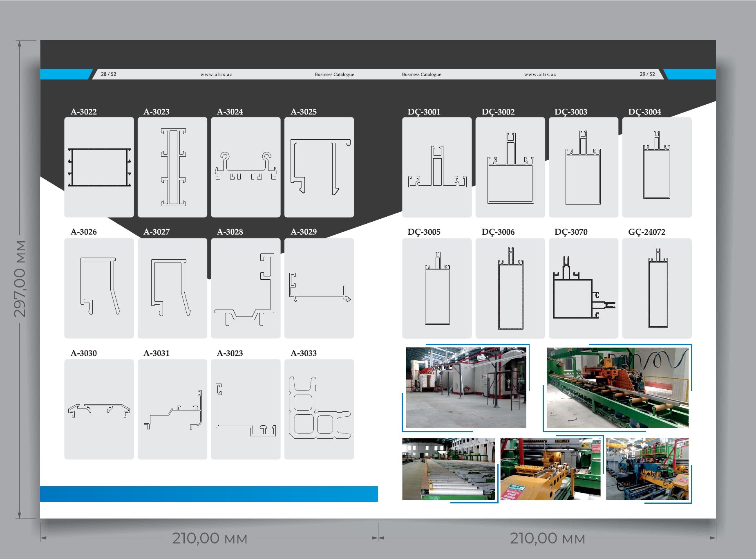Open the DÇ-3070 profile drawing card
Image resolution: width=756 pixels, height=559 pixels.
(584, 288)
